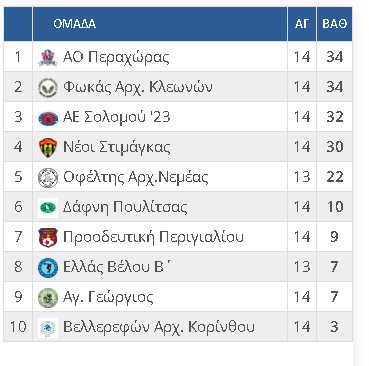Click the rank number 5 cell

(18, 177)
